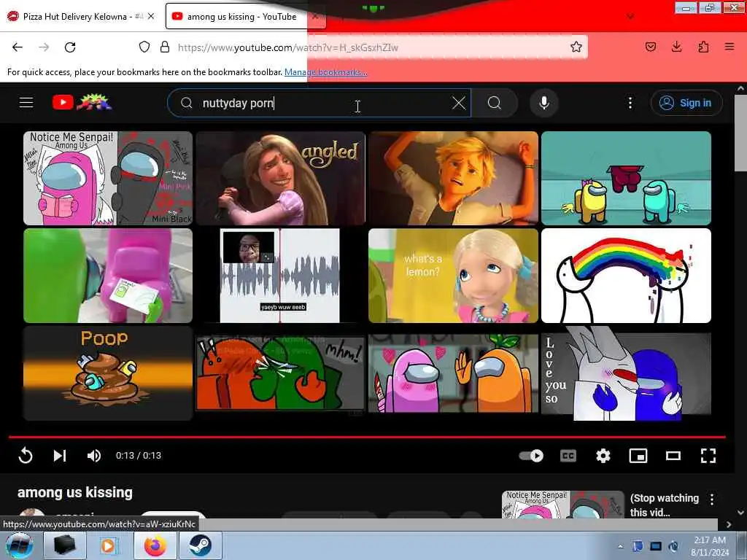Open the media player taskbar icon
The image size is (747, 560).
coord(109,545)
